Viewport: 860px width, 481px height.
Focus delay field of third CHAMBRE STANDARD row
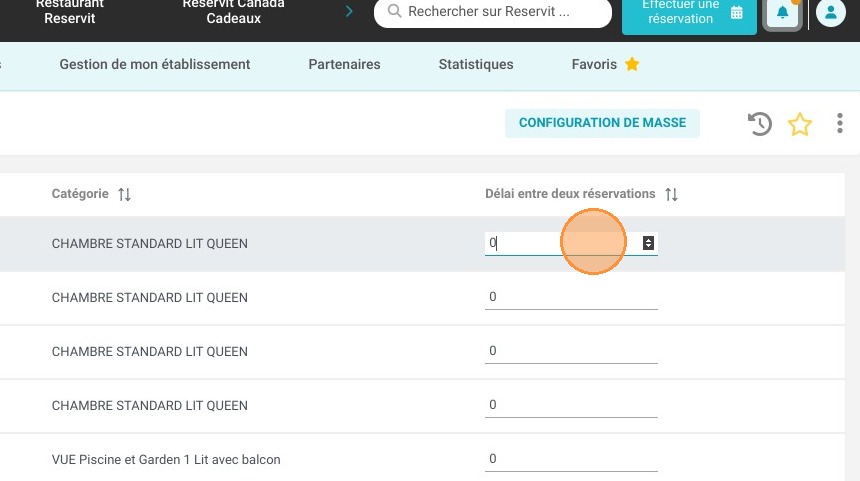pyautogui.click(x=571, y=351)
